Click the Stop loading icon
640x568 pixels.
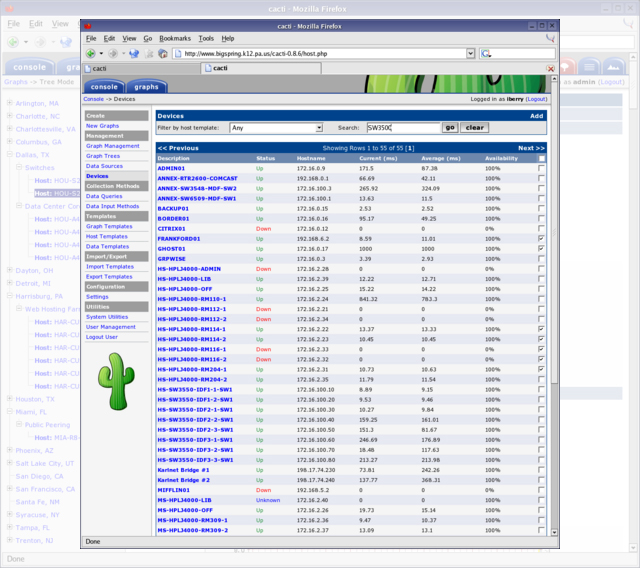tap(149, 53)
